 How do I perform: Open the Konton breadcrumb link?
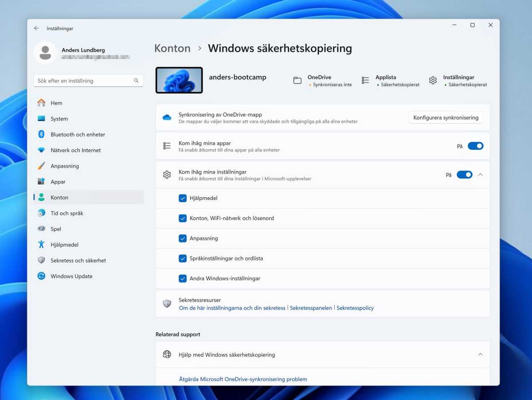(172, 48)
